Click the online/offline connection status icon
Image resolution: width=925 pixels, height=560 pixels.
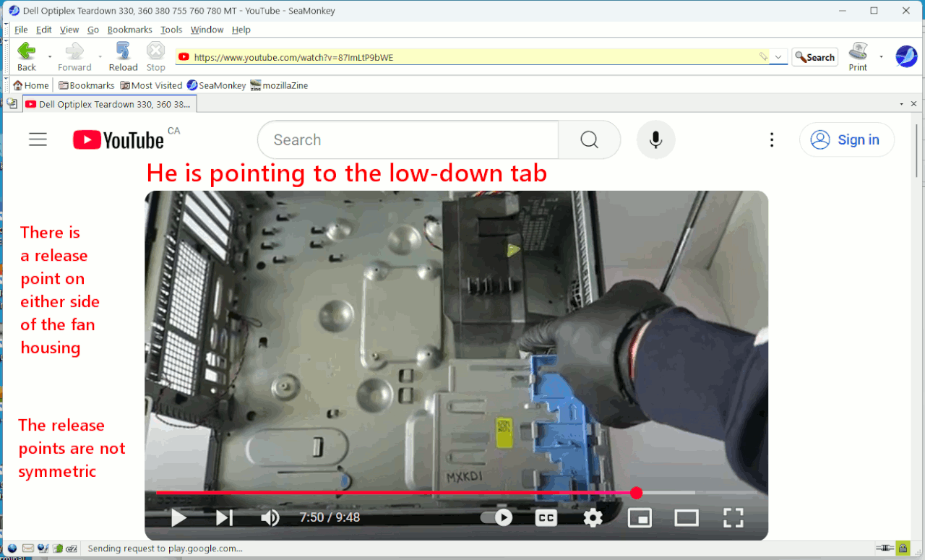point(885,548)
